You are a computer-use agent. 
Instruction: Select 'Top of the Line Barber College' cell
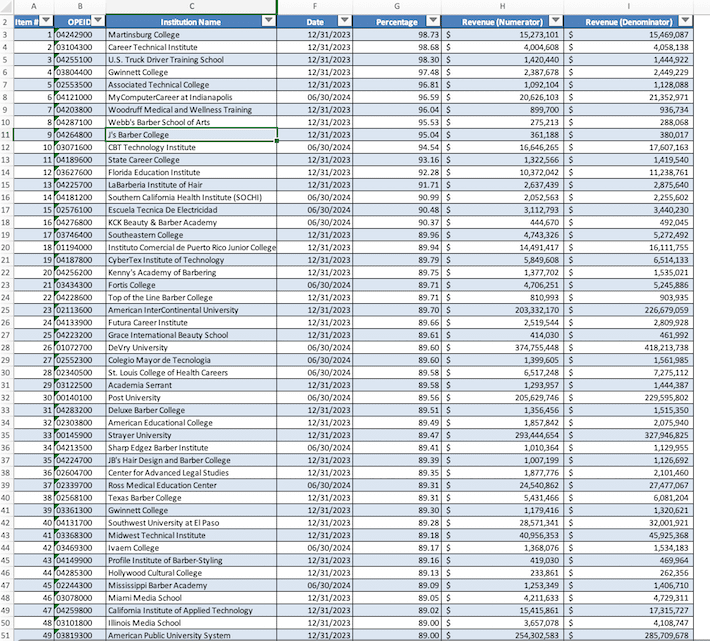coord(191,298)
